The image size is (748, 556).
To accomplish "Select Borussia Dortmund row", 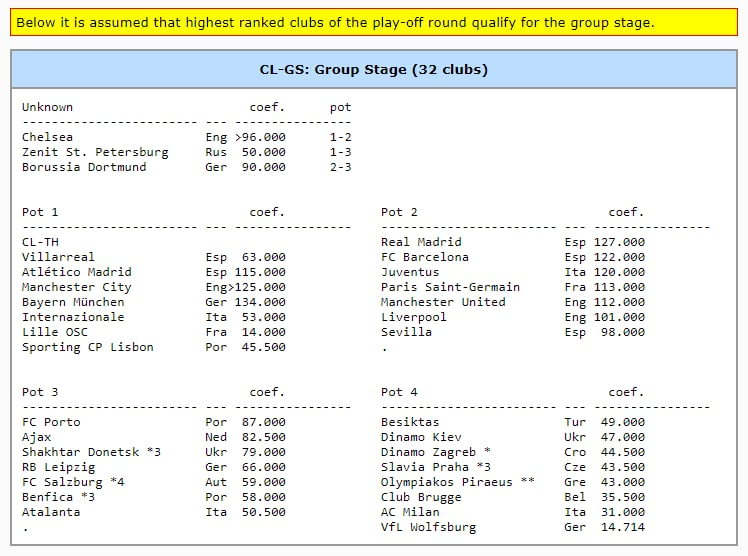I will 187,167.
